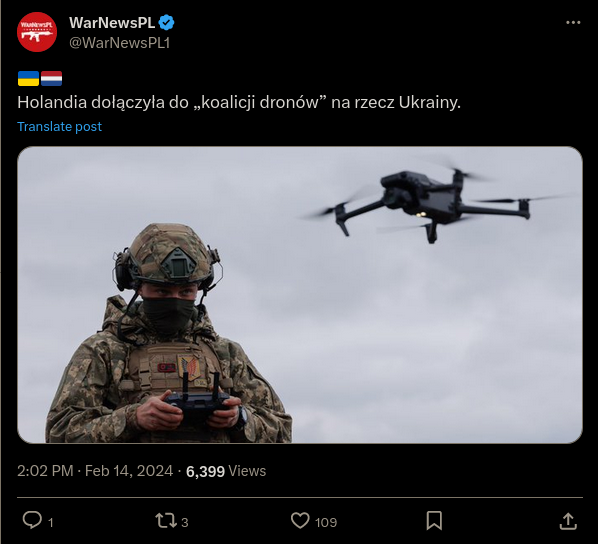Image resolution: width=598 pixels, height=544 pixels.
Task: Open the drone operator photo
Action: point(300,295)
